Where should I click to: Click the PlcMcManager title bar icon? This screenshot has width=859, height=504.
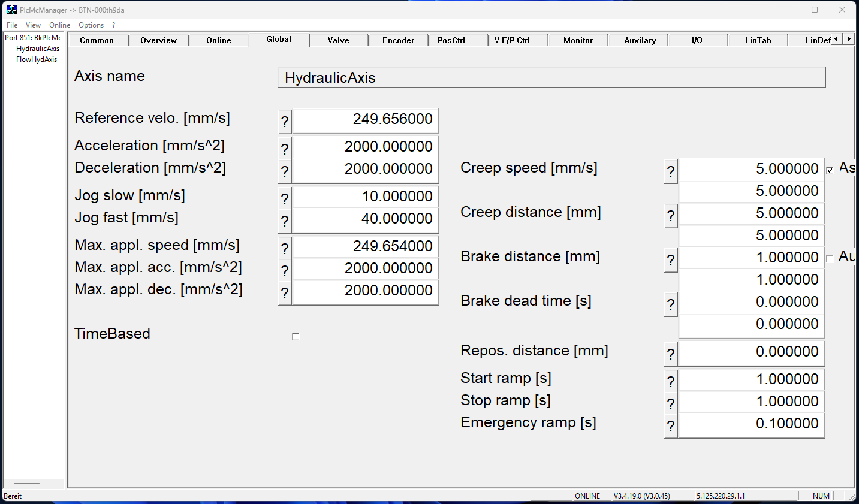pyautogui.click(x=11, y=10)
